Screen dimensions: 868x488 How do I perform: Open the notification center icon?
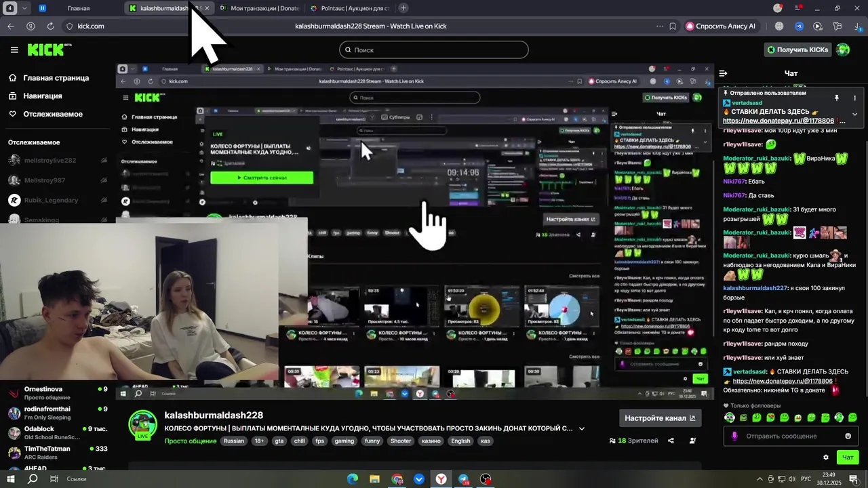coord(853,479)
